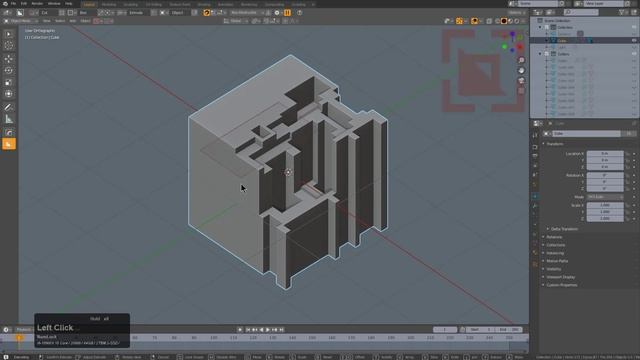This screenshot has width=640, height=360.
Task: Open the Object Mode dropdown
Action: [x=20, y=21]
